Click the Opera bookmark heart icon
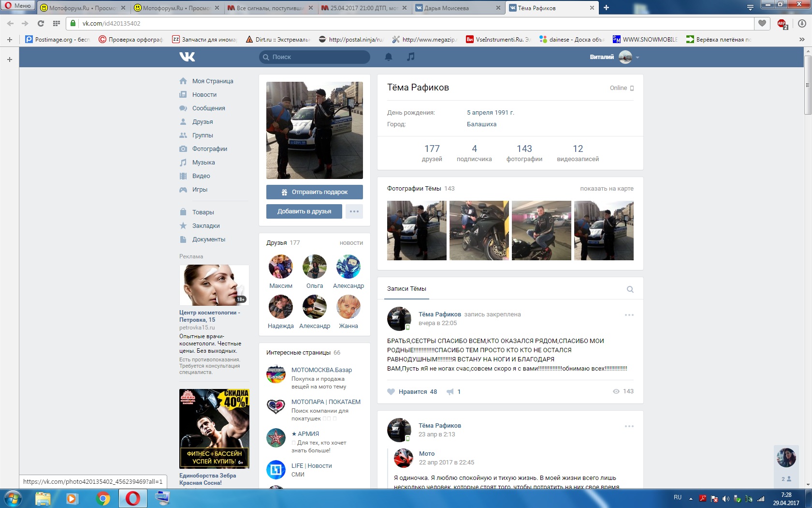 tap(762, 23)
